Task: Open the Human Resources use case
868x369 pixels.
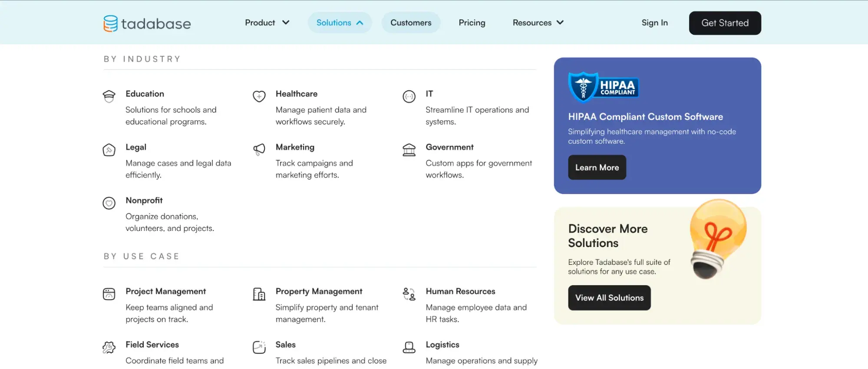Action: [460, 291]
